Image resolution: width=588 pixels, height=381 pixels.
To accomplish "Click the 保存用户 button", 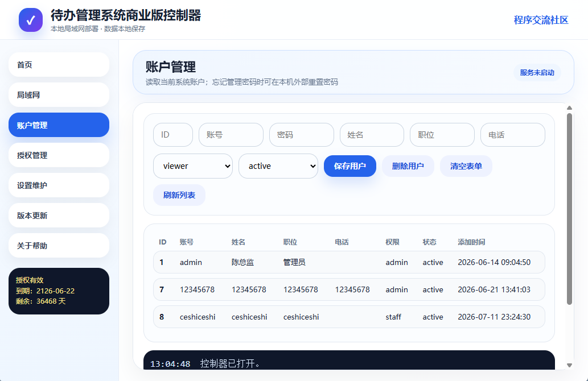I will click(350, 166).
